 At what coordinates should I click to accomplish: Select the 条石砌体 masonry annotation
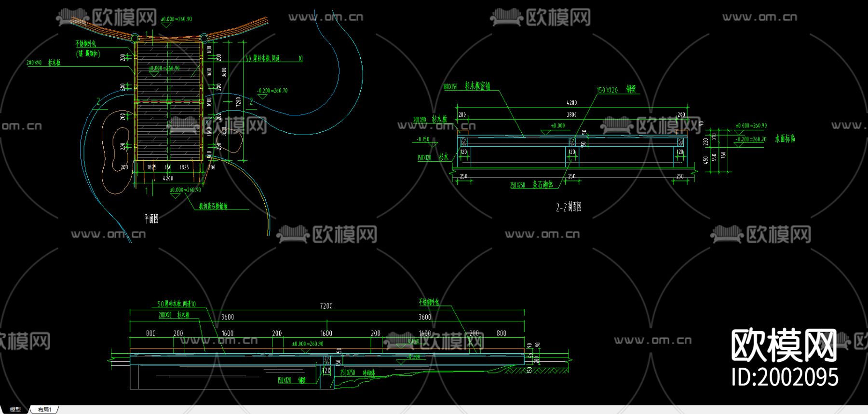coord(542,185)
